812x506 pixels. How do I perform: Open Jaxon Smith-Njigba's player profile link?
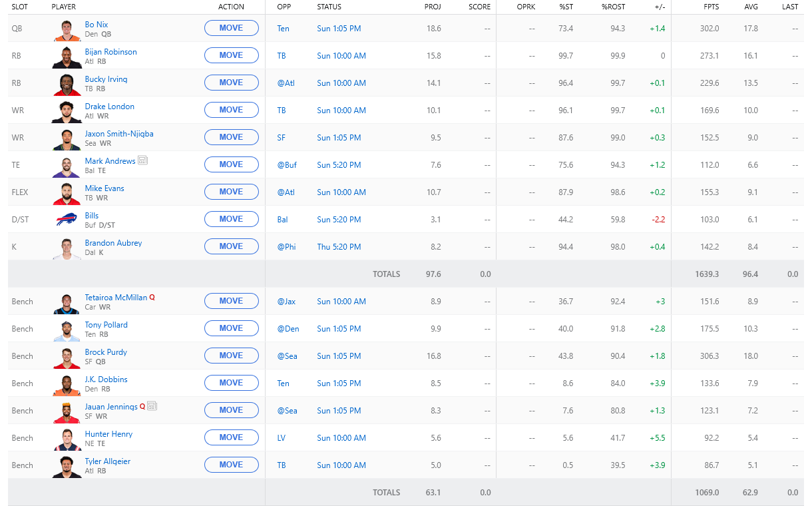(119, 134)
